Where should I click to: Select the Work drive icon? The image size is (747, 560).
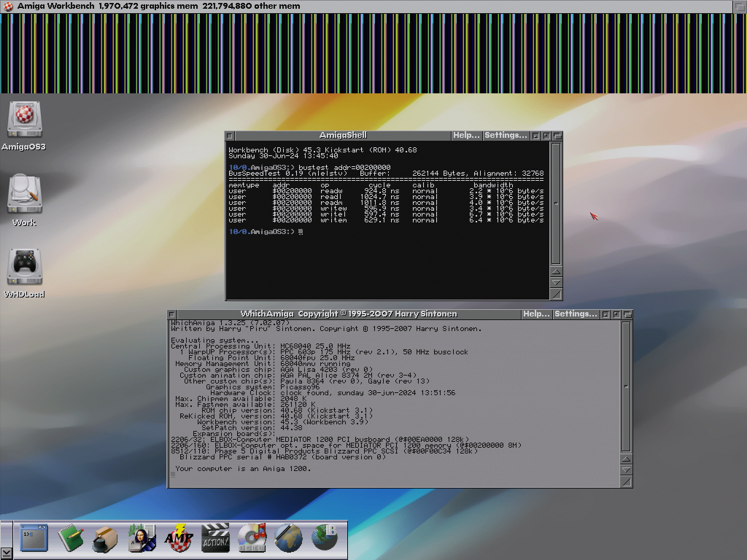click(24, 194)
